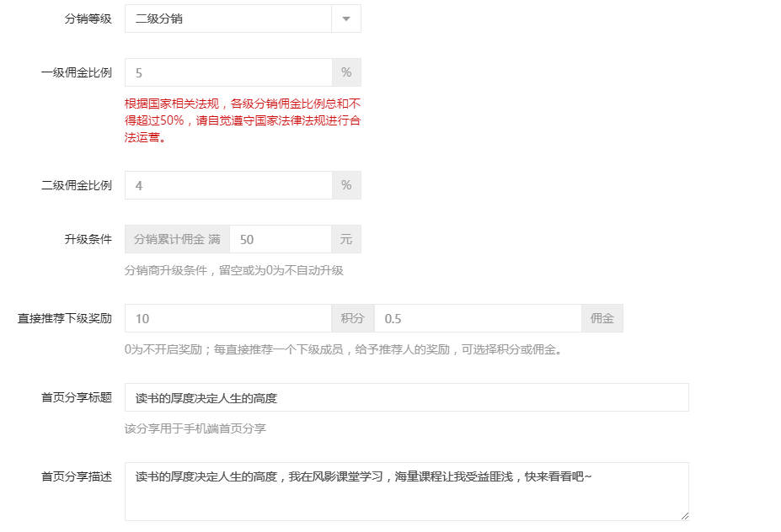Click the 分销累计佣金 满 prefix label

point(177,239)
